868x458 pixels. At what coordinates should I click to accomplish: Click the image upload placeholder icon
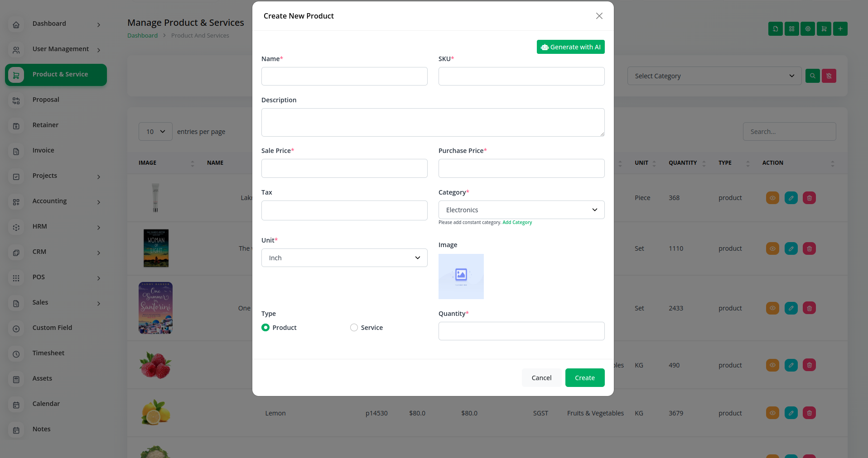(461, 276)
